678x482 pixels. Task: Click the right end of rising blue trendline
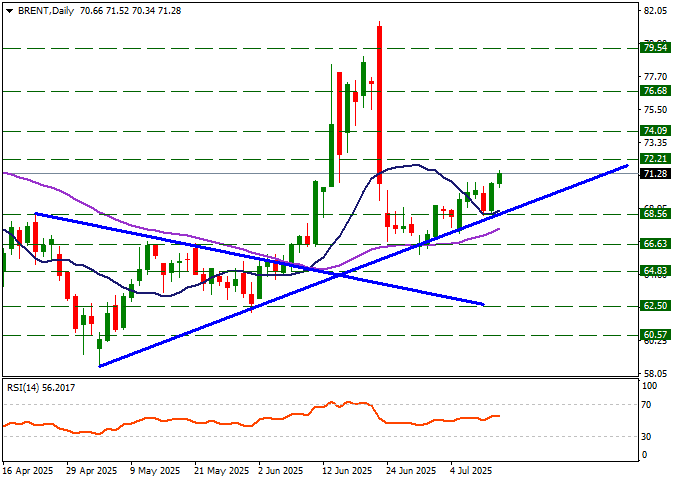(627, 166)
